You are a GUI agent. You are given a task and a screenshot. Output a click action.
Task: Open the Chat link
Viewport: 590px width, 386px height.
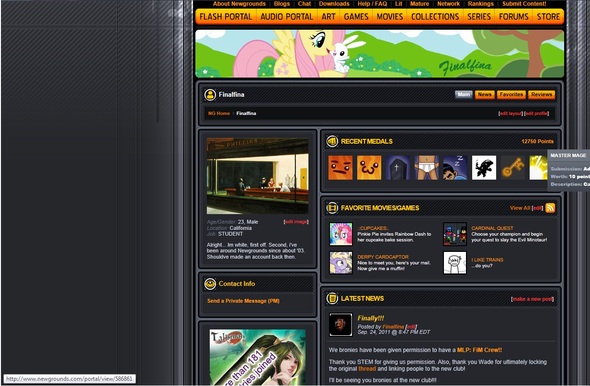[304, 4]
